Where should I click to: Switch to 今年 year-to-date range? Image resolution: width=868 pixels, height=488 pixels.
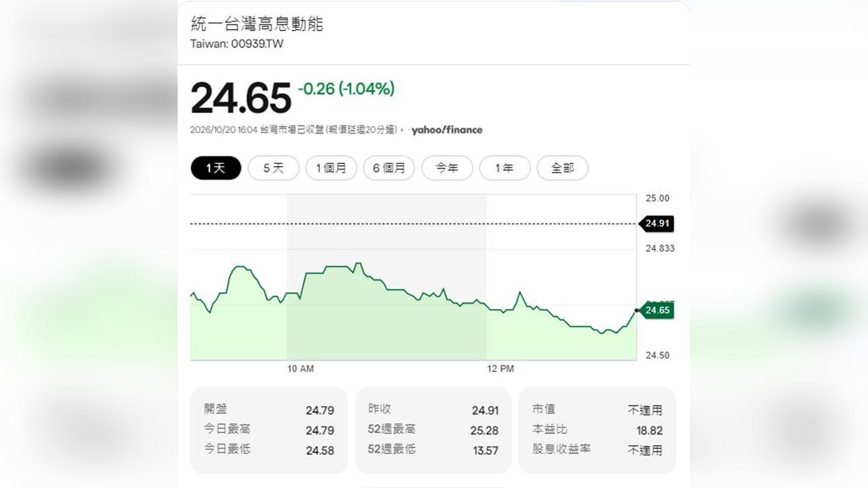pos(447,168)
